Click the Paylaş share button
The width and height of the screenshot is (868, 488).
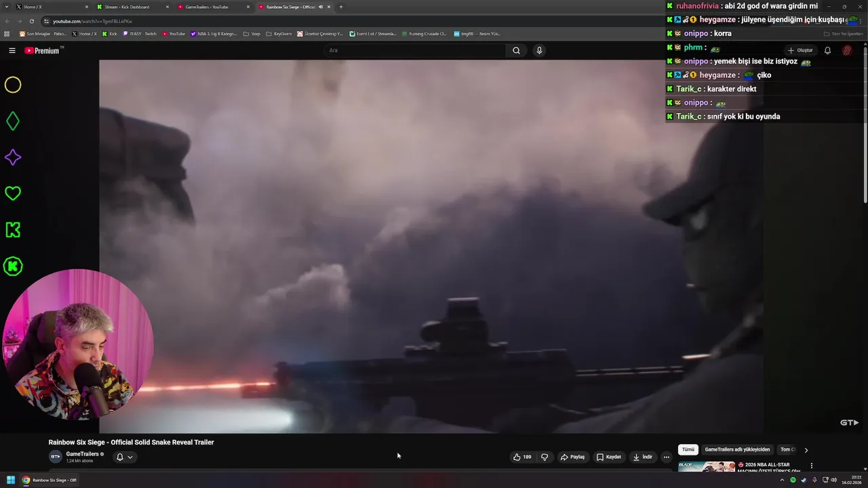(572, 457)
